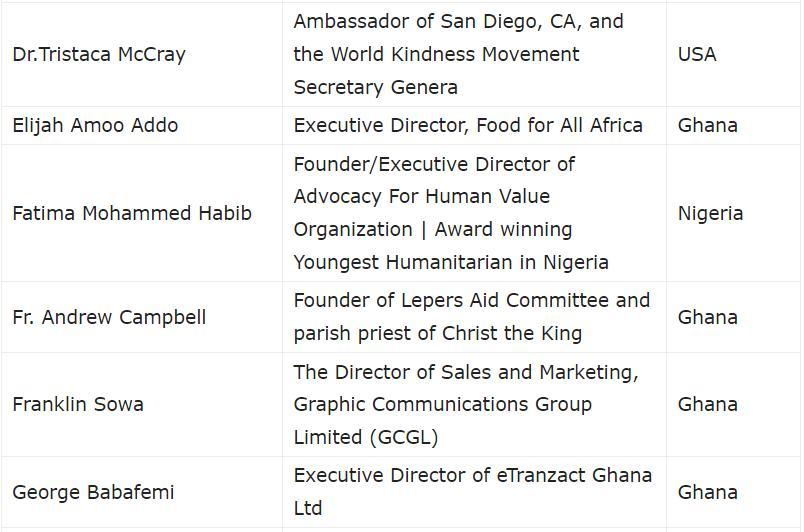The image size is (804, 532).
Task: Click the Elijah Amoo Addo name
Action: click(x=95, y=126)
